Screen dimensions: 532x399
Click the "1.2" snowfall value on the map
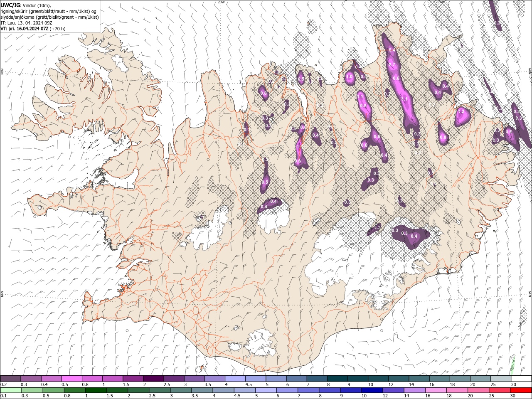point(461,111)
